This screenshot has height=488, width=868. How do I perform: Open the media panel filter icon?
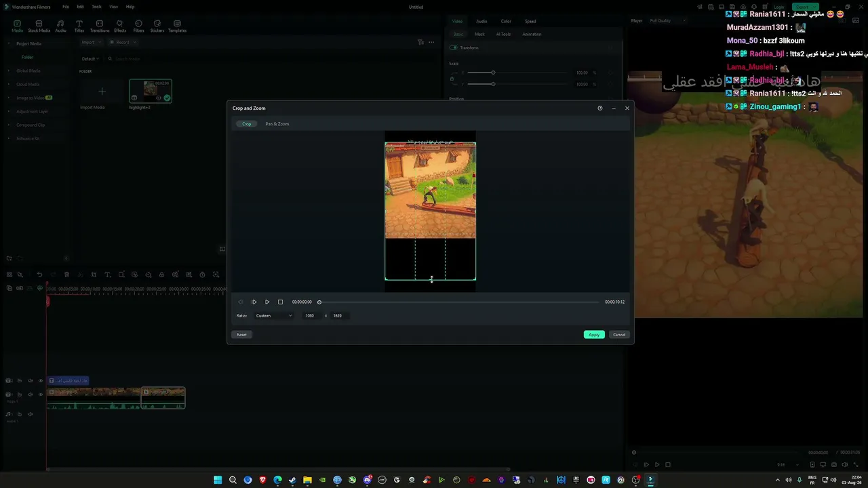point(420,42)
